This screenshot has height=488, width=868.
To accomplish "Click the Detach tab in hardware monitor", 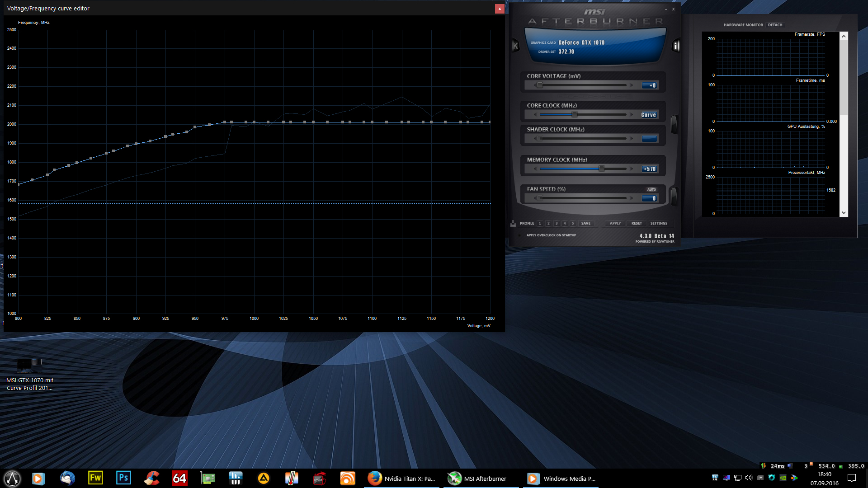I will pyautogui.click(x=775, y=25).
